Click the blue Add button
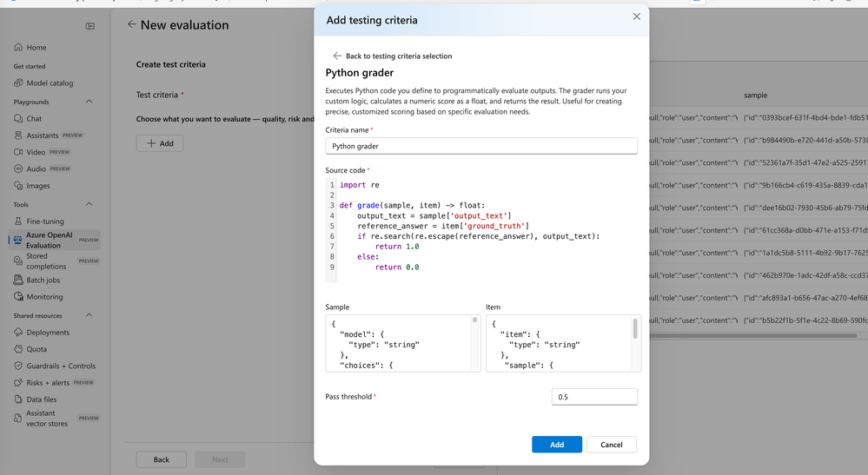 coord(557,445)
